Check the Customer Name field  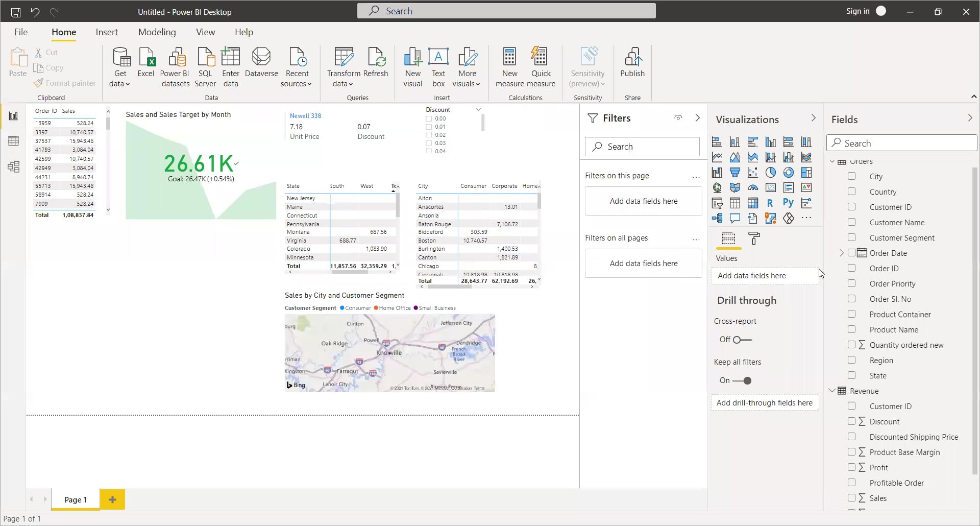pos(851,222)
